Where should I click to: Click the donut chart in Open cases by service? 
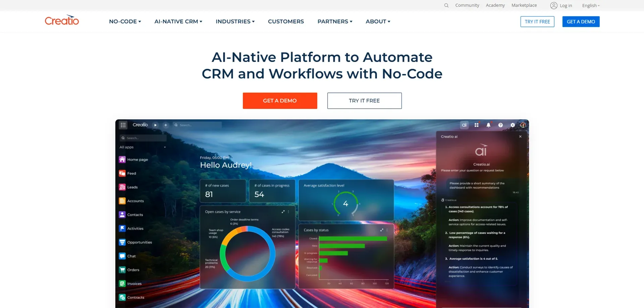pos(248,254)
